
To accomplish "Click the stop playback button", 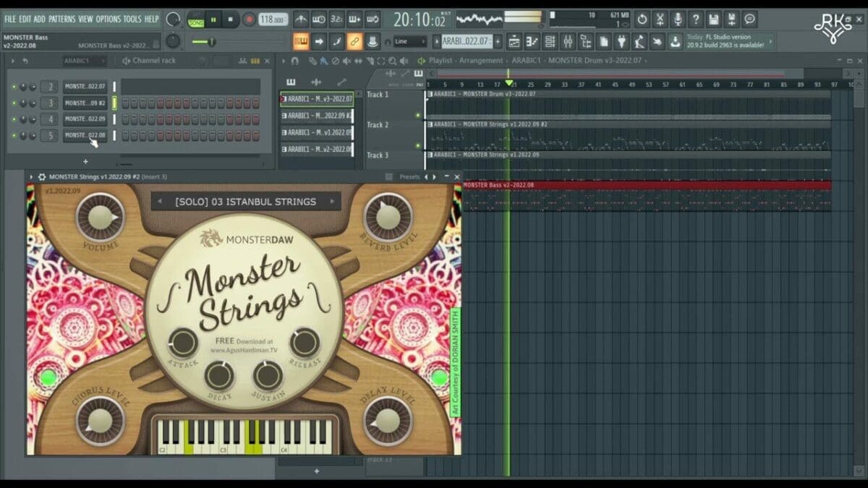I will click(x=231, y=20).
